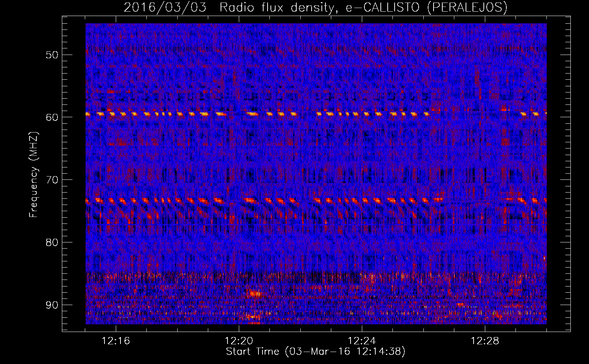Screen dimensions: 589x364
Task: Click the Start Time axis caption
Action: [316, 352]
